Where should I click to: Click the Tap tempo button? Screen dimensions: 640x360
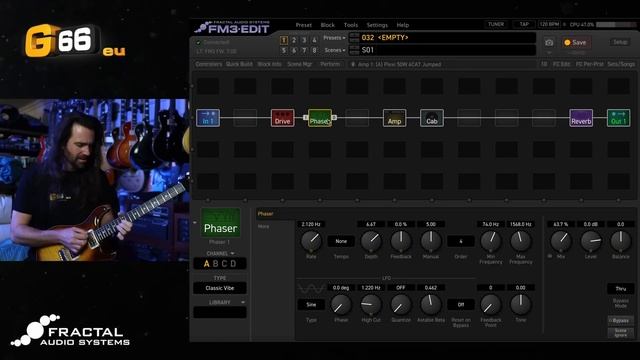click(524, 24)
